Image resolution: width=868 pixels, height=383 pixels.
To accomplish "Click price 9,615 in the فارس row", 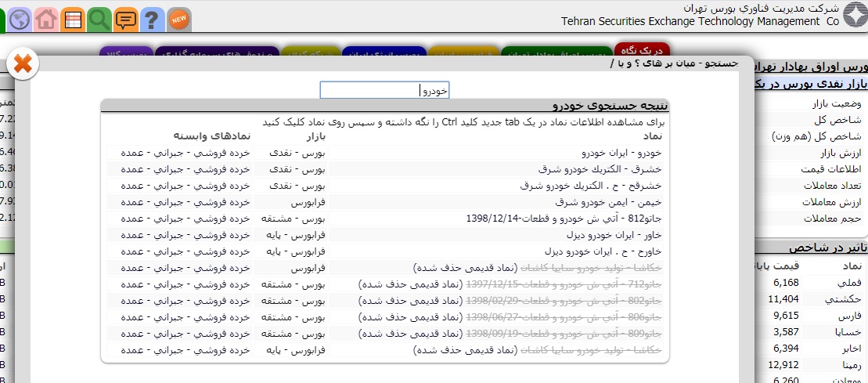I will click(786, 316).
